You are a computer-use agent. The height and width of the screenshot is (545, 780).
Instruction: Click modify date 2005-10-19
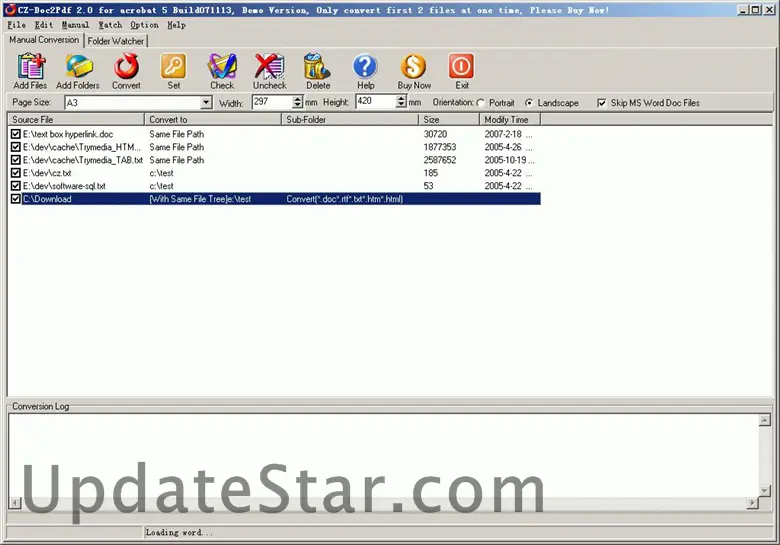click(505, 160)
